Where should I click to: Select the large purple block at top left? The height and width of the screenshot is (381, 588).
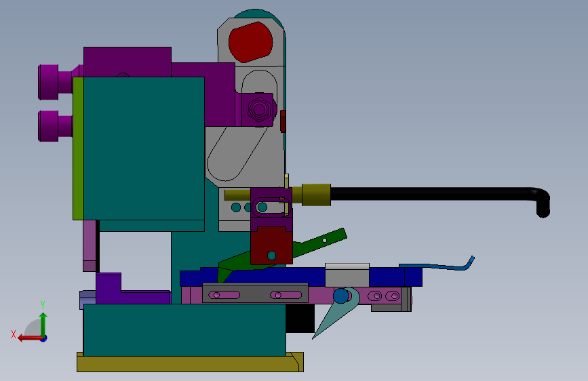(x=128, y=62)
